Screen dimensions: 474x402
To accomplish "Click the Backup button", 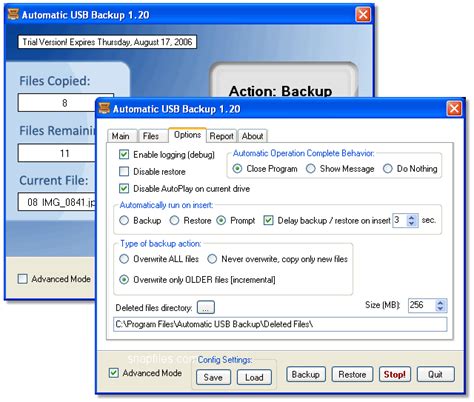I will (x=306, y=374).
